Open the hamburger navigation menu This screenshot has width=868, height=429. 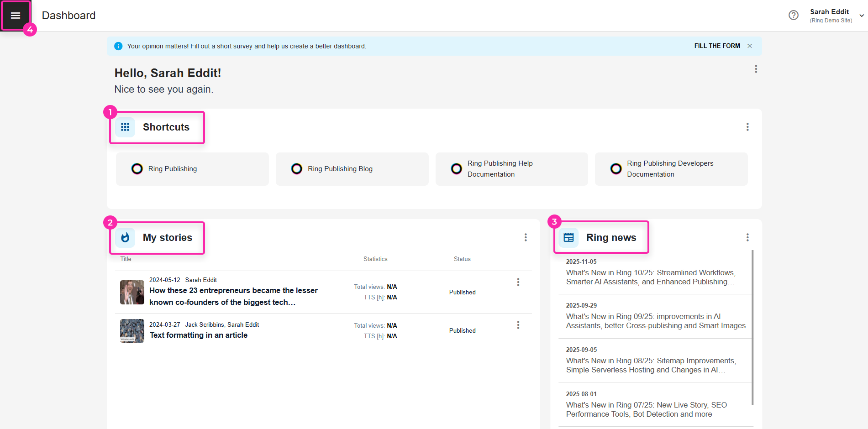point(16,16)
